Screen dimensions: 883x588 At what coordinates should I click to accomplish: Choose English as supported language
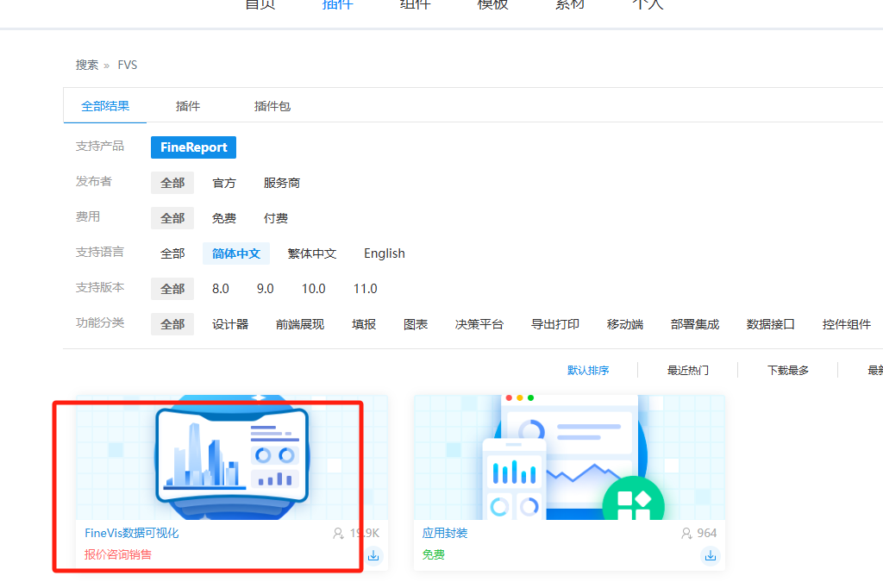coord(384,253)
